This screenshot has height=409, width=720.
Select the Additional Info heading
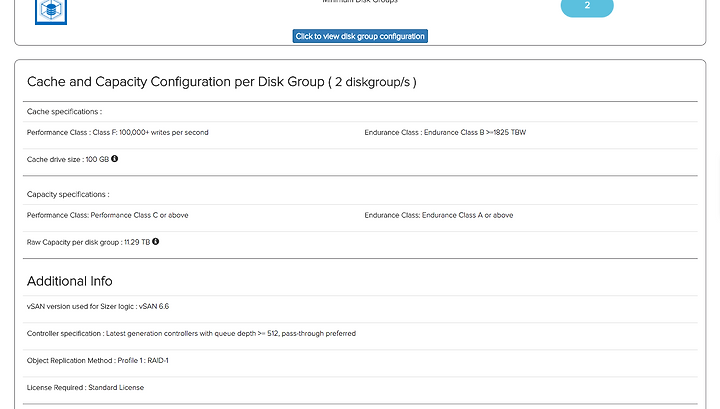pos(69,281)
